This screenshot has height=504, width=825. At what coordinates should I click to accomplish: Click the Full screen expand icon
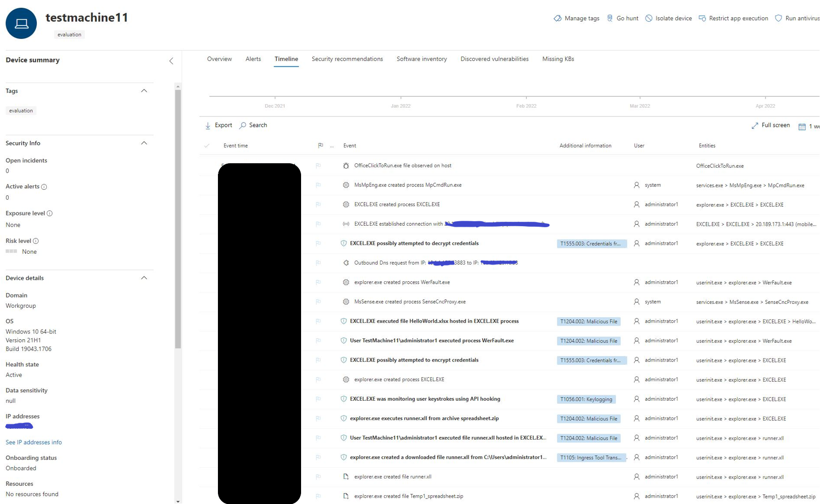point(755,125)
